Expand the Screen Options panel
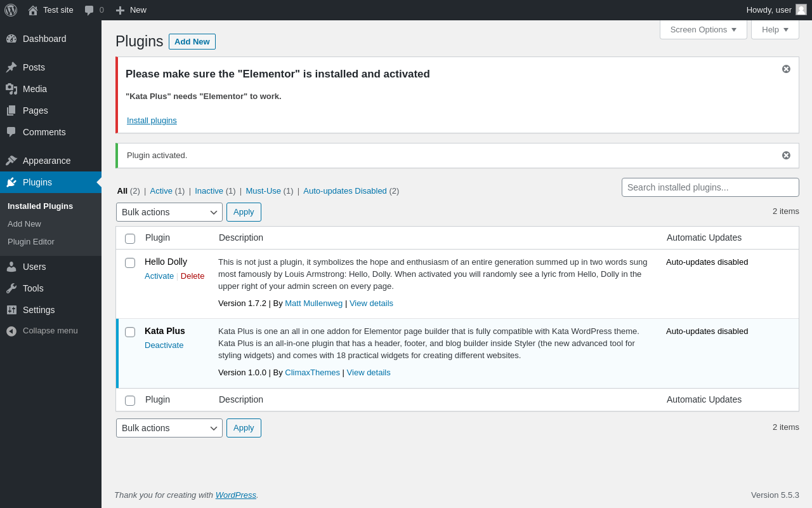This screenshot has width=812, height=508. coord(704,29)
